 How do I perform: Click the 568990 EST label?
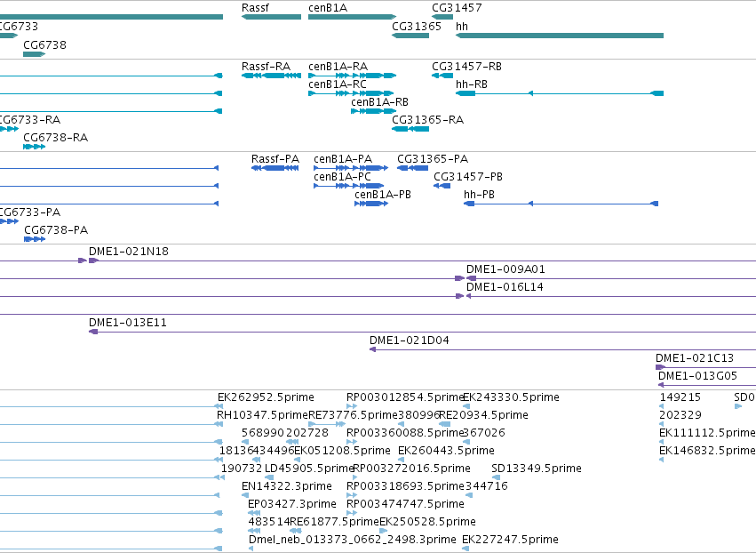pos(261,433)
